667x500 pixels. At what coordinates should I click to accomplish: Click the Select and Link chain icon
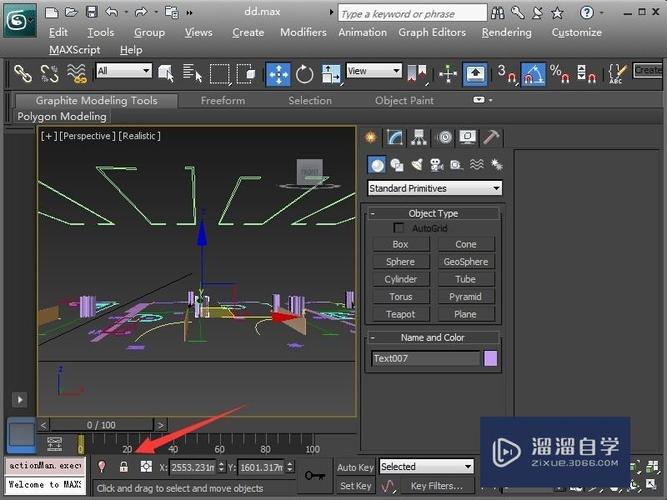pyautogui.click(x=23, y=74)
